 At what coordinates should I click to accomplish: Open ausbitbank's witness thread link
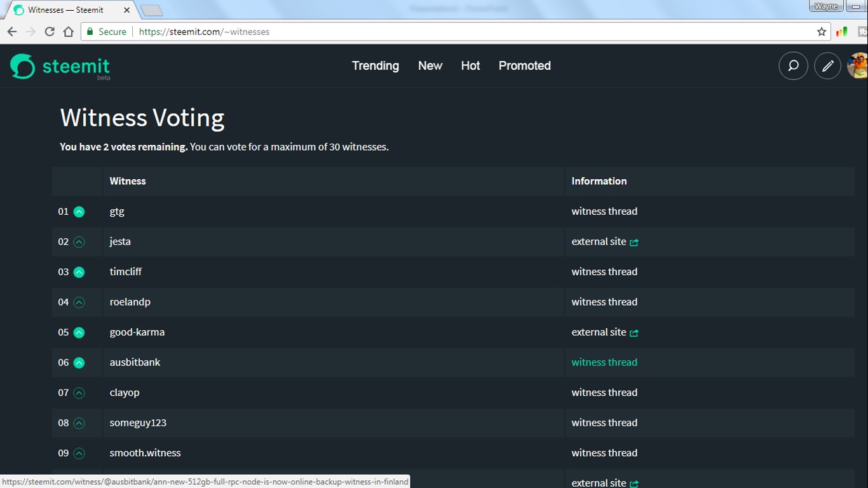[x=604, y=362]
